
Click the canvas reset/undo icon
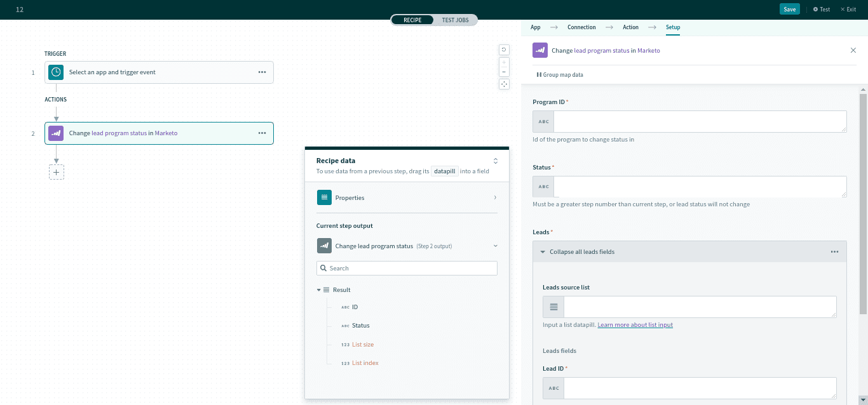coord(504,50)
